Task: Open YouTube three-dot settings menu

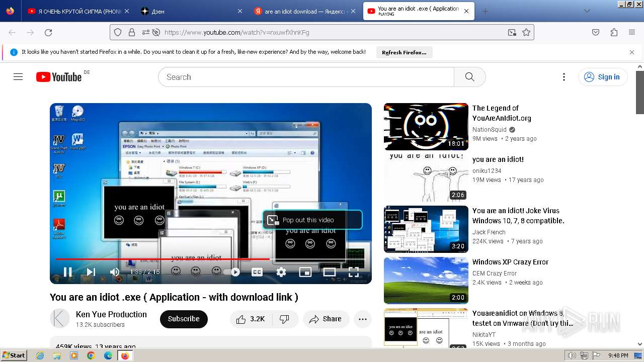Action: [564, 77]
